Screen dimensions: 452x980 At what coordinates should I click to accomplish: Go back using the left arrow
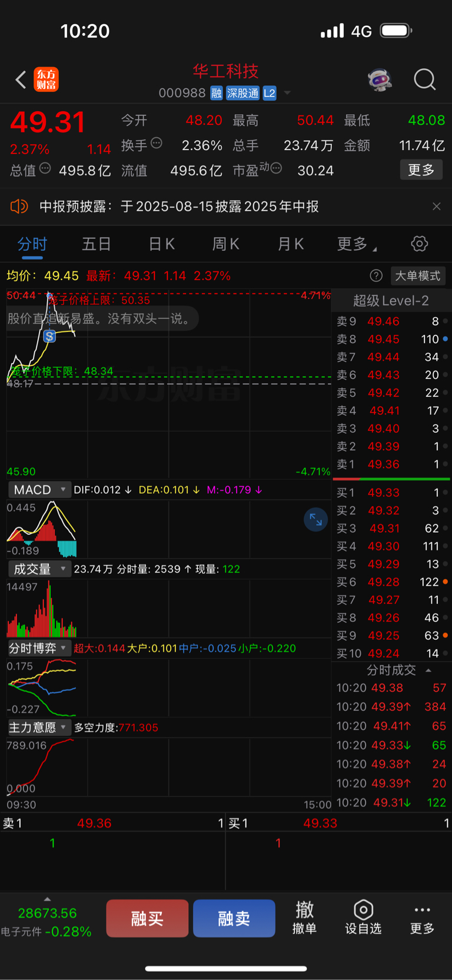tap(21, 79)
